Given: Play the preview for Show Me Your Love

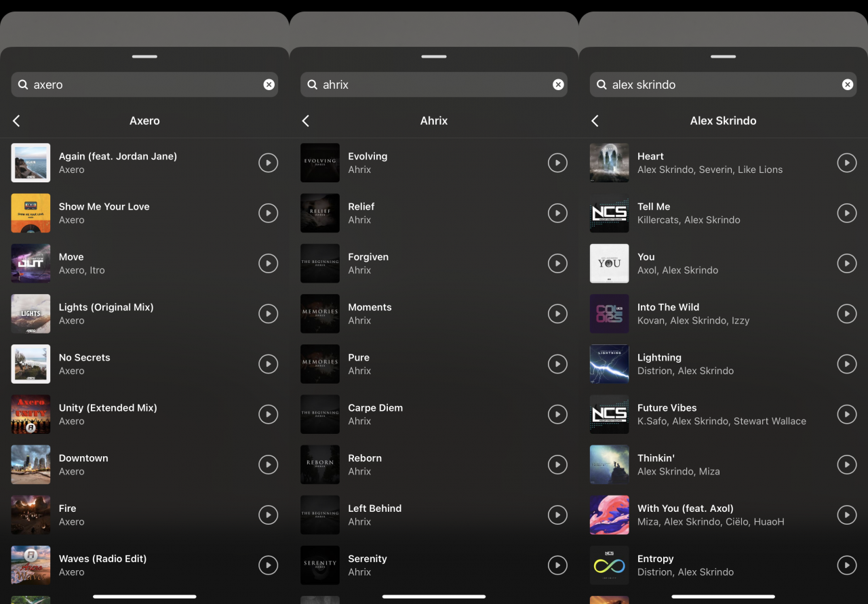Looking at the screenshot, I should [269, 213].
